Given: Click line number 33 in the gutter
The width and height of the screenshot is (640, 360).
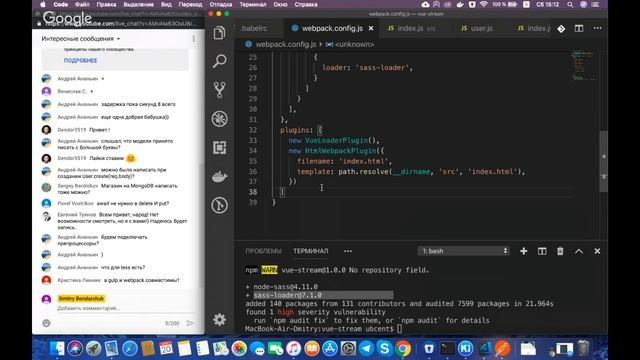Looking at the screenshot, I should 253,140.
